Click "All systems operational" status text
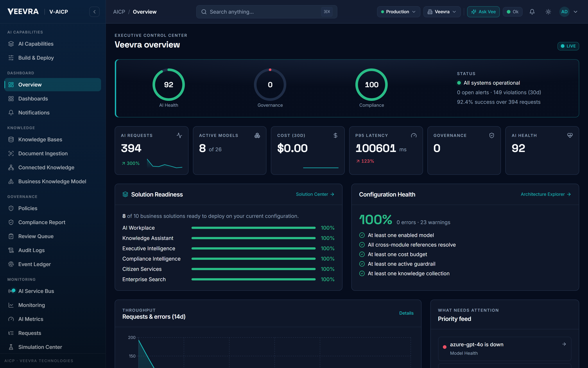The width and height of the screenshot is (588, 368). coord(492,83)
